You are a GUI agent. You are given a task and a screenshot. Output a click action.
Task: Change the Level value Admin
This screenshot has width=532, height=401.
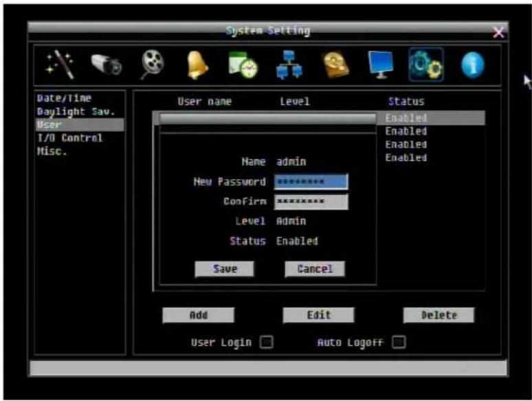(291, 221)
